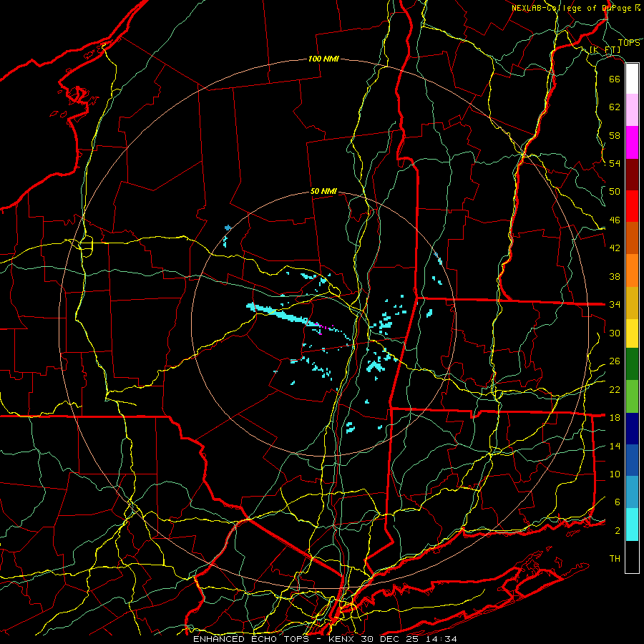Click the ENHANCED ECHO TOPS caption text

[x=256, y=639]
